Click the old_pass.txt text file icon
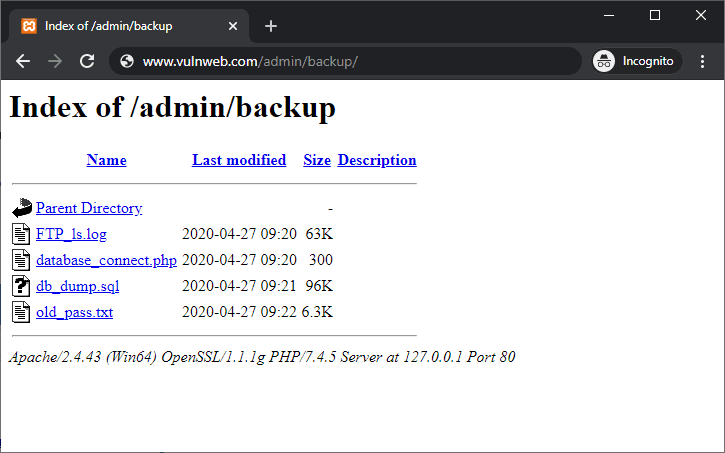 point(22,312)
